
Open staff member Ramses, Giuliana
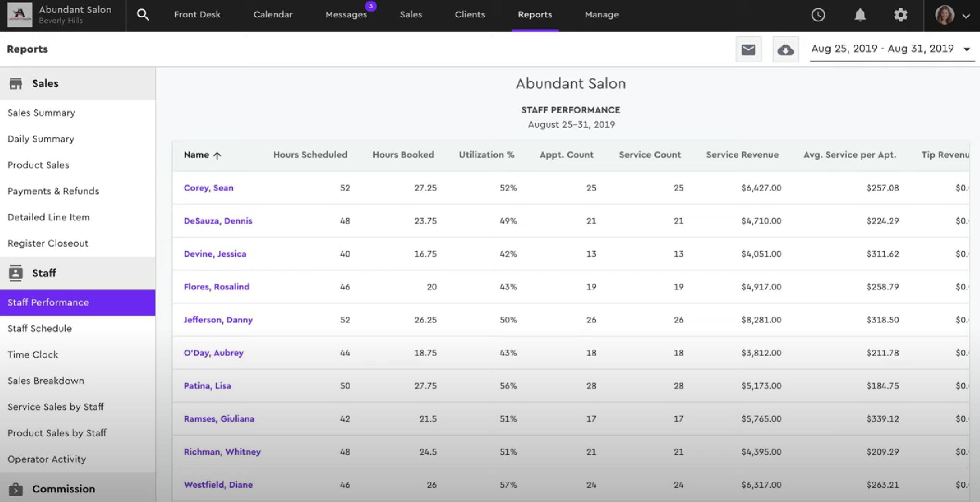coord(219,419)
